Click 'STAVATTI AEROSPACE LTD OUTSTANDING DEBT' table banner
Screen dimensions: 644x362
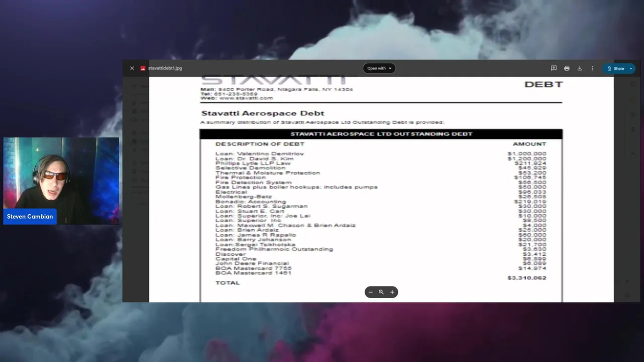pos(381,134)
